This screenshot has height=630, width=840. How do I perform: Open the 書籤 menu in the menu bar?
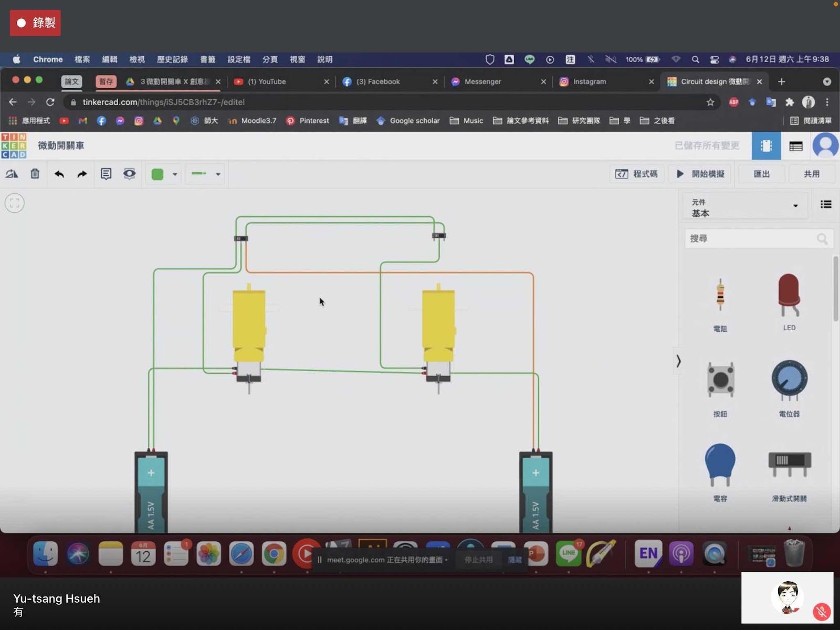pyautogui.click(x=207, y=59)
